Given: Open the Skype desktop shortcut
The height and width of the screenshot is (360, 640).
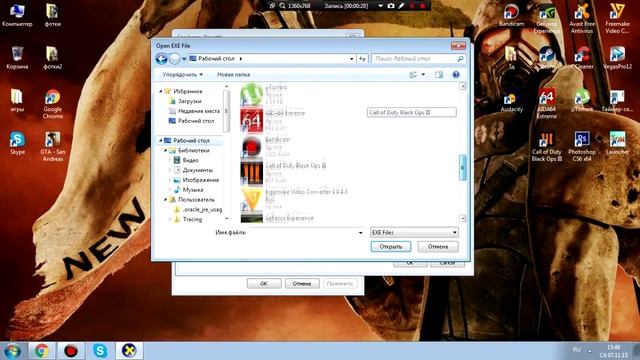Looking at the screenshot, I should 17,143.
